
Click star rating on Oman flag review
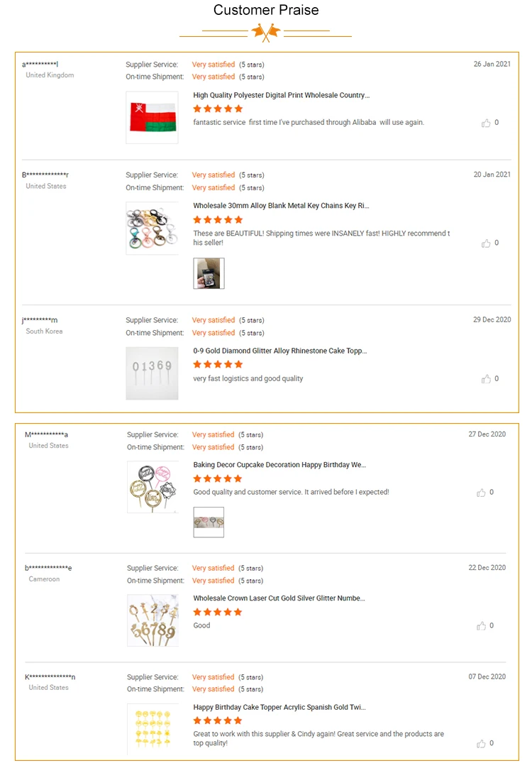218,109
